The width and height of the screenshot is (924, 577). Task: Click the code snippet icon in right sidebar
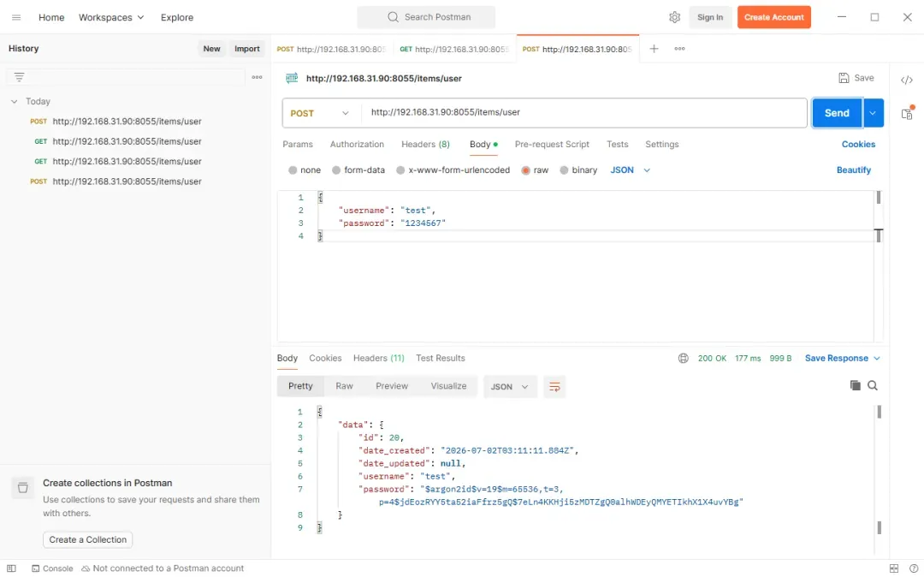click(906, 80)
